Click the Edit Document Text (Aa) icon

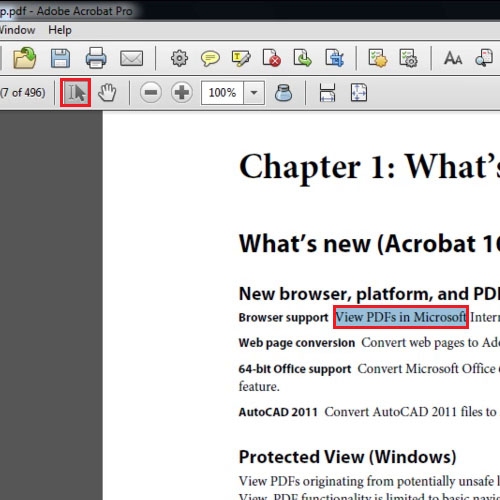click(453, 58)
